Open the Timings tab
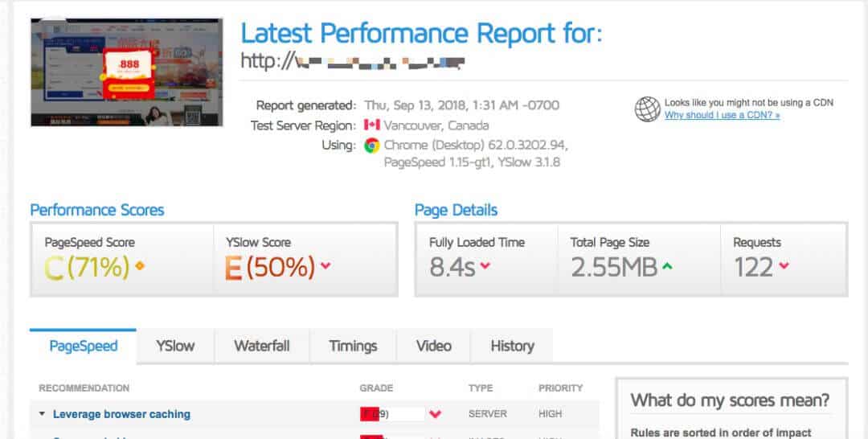868x439 pixels. click(x=353, y=346)
